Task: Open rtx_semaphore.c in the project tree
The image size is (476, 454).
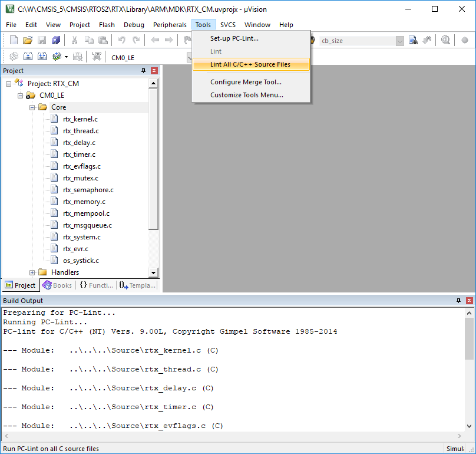Action: pyautogui.click(x=88, y=190)
